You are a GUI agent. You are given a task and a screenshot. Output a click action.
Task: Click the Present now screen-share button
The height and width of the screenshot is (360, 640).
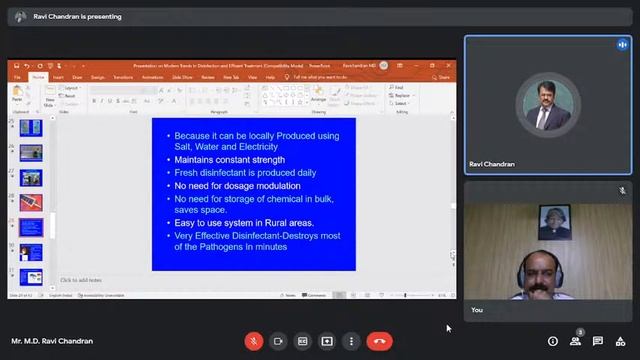(x=327, y=341)
